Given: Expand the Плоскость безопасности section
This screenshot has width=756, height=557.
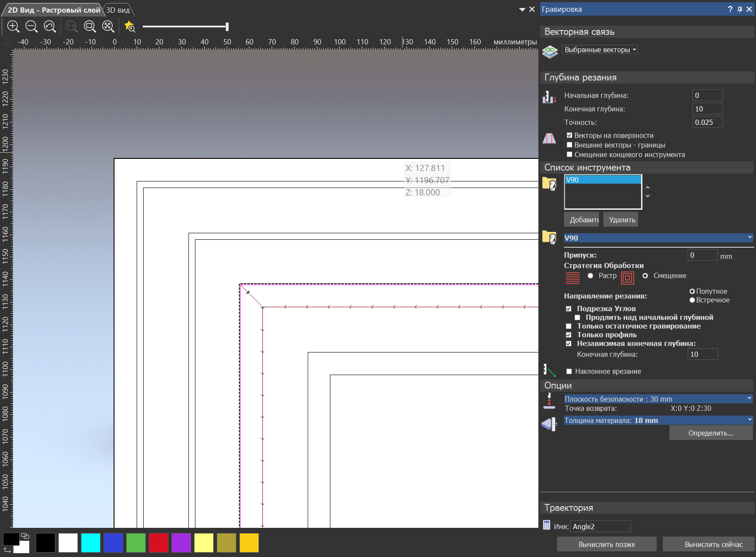Looking at the screenshot, I should [658, 399].
